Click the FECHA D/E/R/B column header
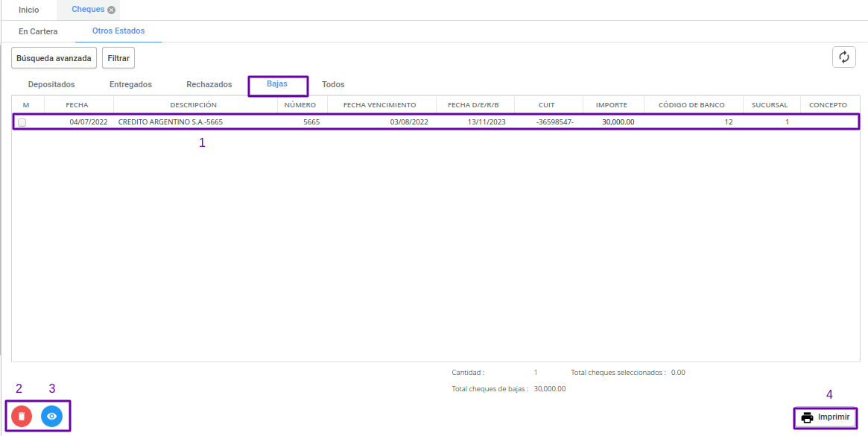Screen dimensions: 868x436 [x=473, y=104]
